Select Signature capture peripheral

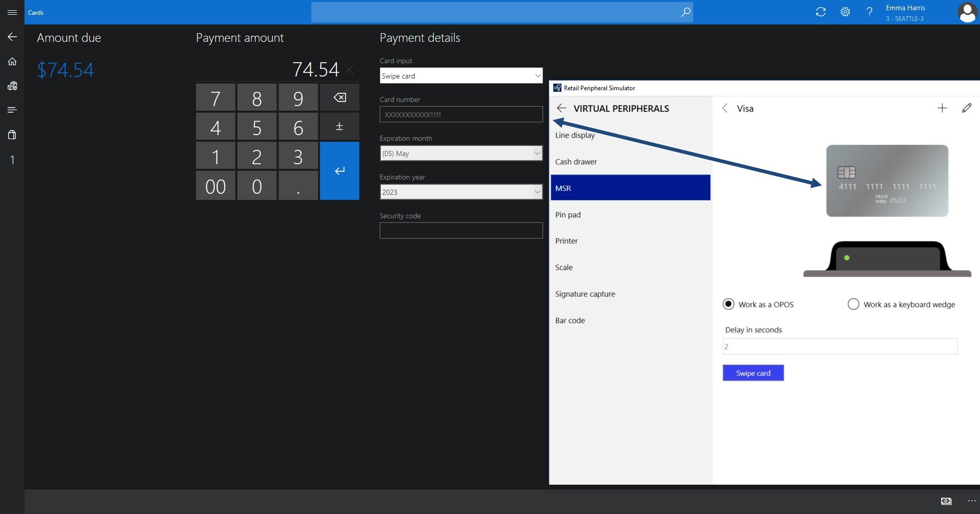630,294
